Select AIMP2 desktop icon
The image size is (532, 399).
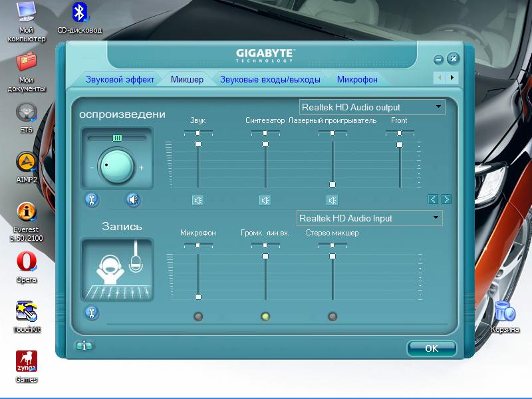click(27, 168)
